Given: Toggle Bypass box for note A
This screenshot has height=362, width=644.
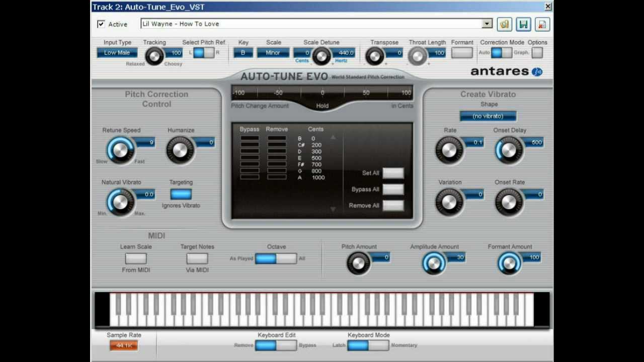Looking at the screenshot, I should pyautogui.click(x=250, y=177).
